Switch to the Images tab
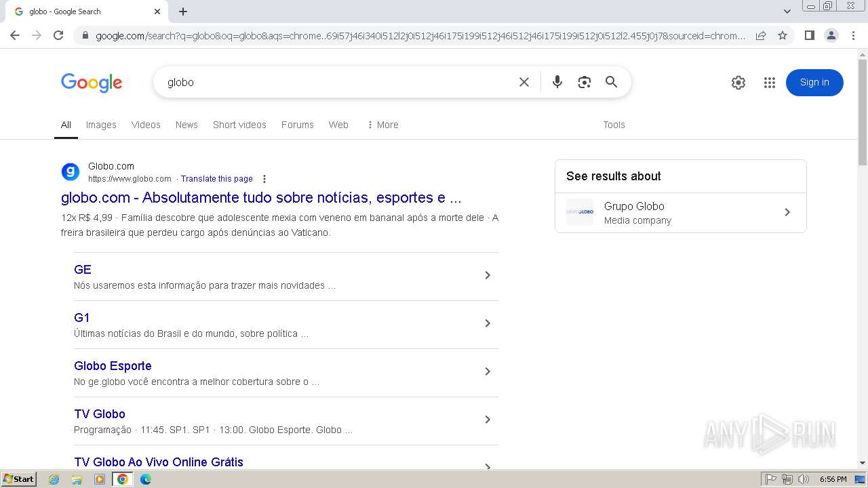The height and width of the screenshot is (488, 868). [x=101, y=125]
